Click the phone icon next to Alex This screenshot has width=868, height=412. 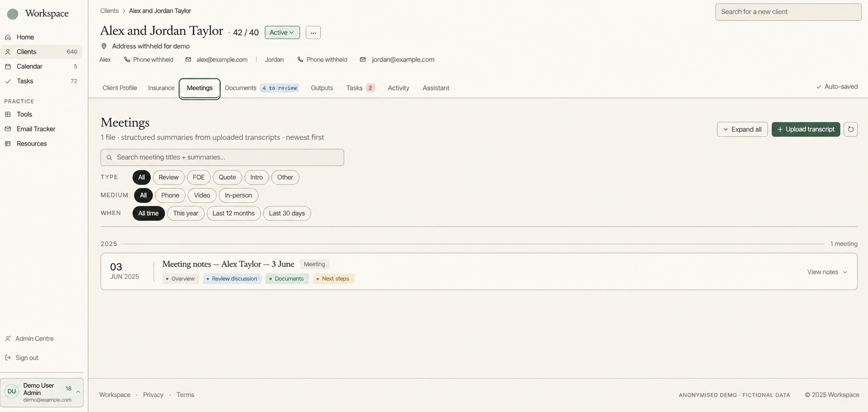127,60
